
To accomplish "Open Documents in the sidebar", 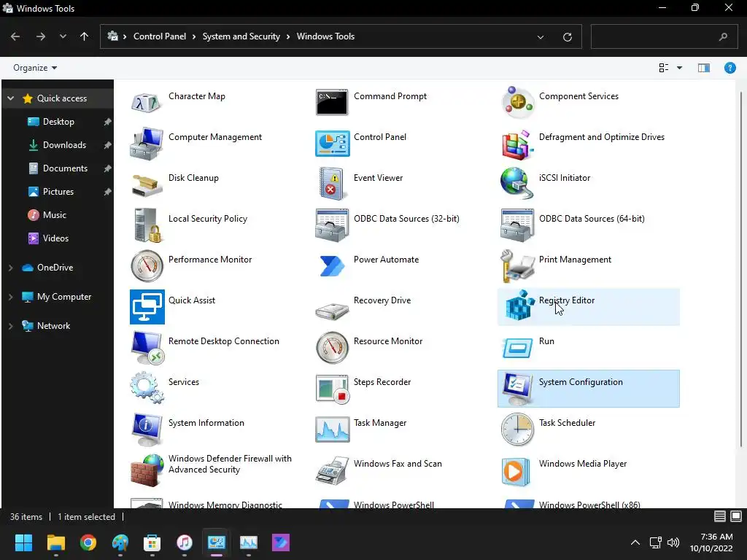I will coord(65,168).
